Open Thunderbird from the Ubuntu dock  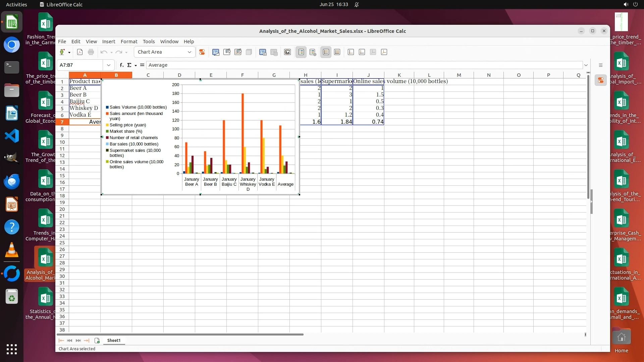[12, 182]
